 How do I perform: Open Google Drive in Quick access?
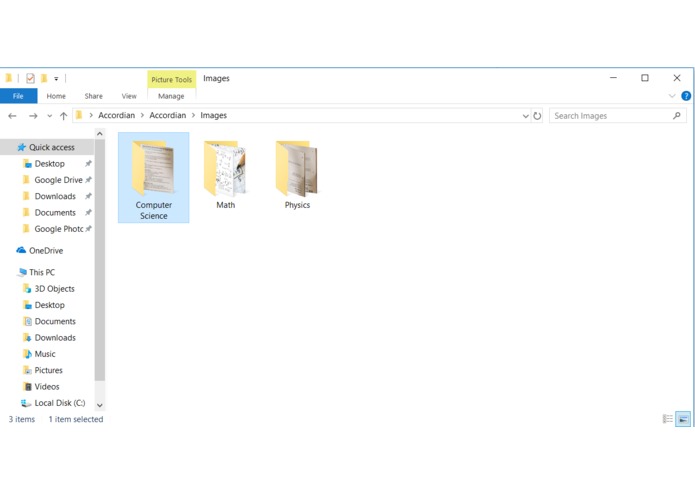[59, 180]
